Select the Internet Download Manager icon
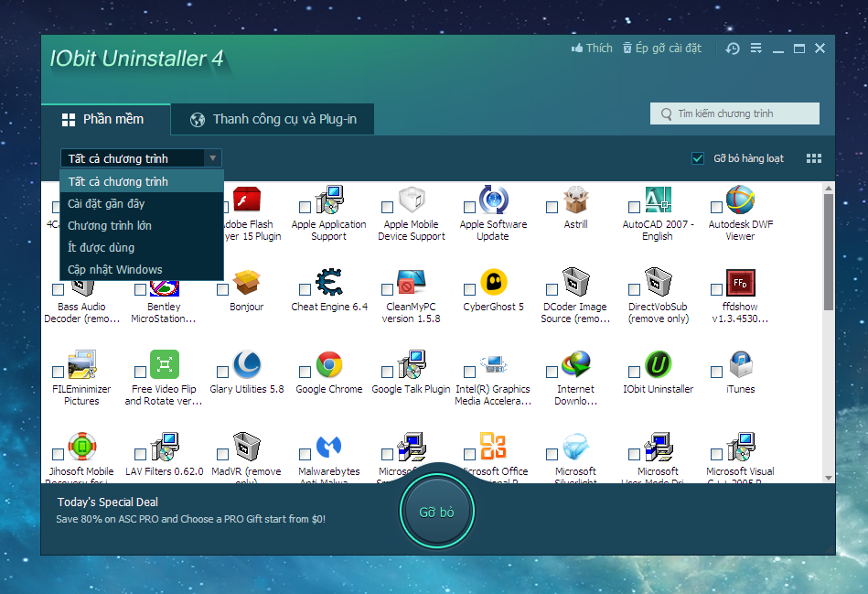Screen dimensions: 868x594 point(576,364)
